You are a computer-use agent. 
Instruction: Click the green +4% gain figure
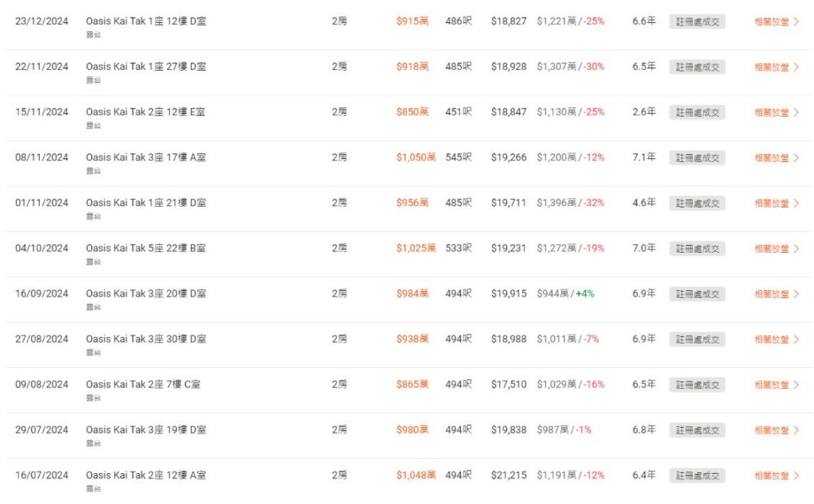pos(585,294)
